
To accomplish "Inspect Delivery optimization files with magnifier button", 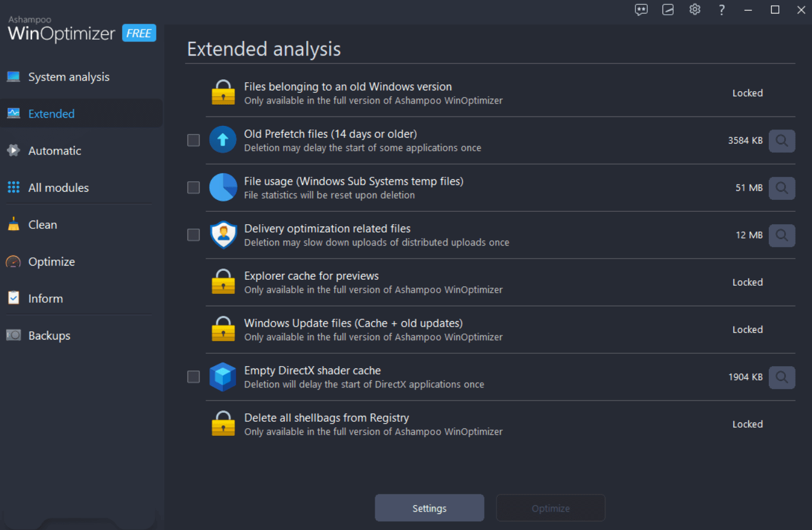I will pos(782,235).
